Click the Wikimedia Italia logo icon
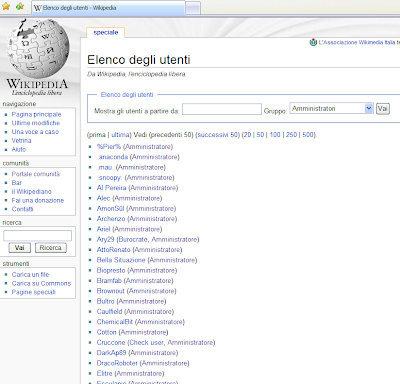This screenshot has width=400, height=384. [x=313, y=42]
